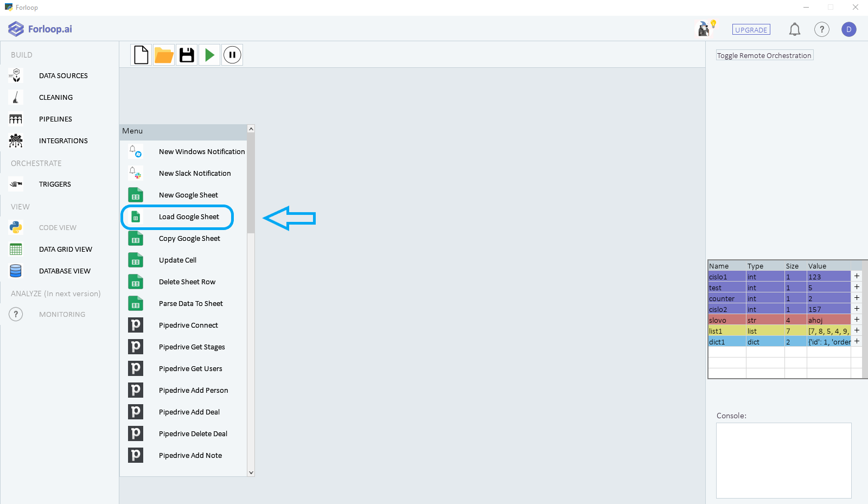Click the MONITORING sidebar item

pos(62,314)
